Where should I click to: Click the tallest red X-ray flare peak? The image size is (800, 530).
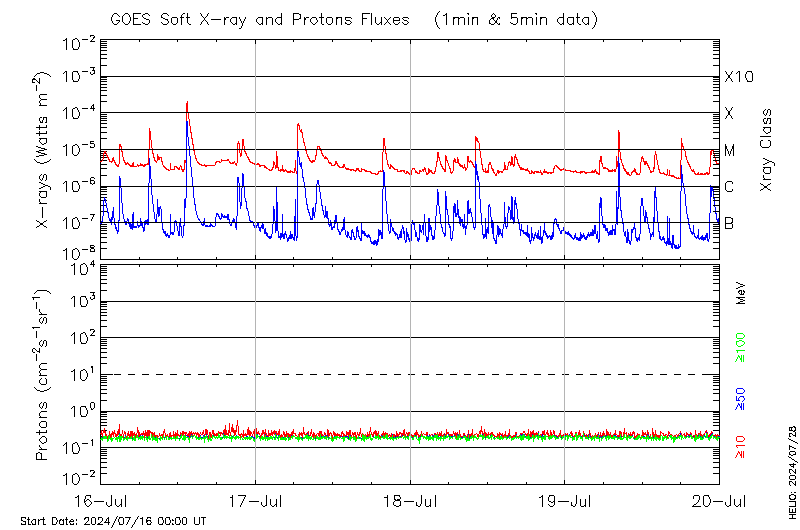click(x=187, y=104)
